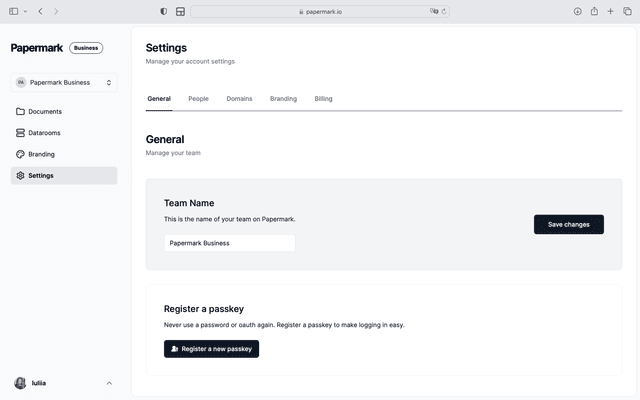The width and height of the screenshot is (640, 400).
Task: Switch to the Domains tab
Action: (239, 99)
